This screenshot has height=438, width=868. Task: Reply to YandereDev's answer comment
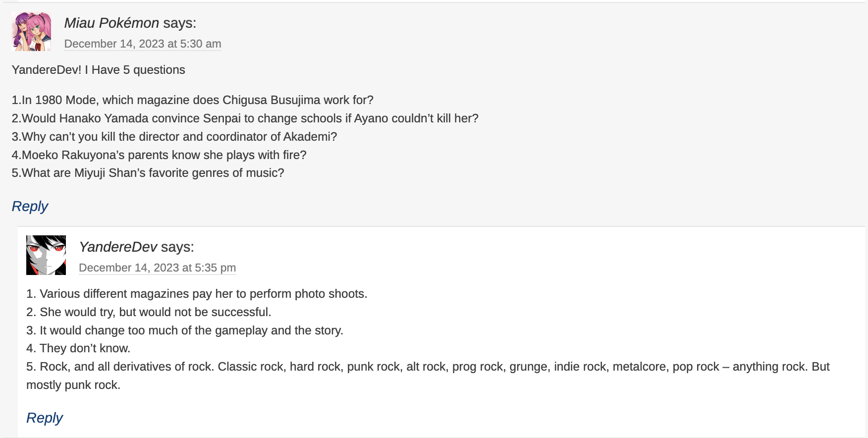45,418
